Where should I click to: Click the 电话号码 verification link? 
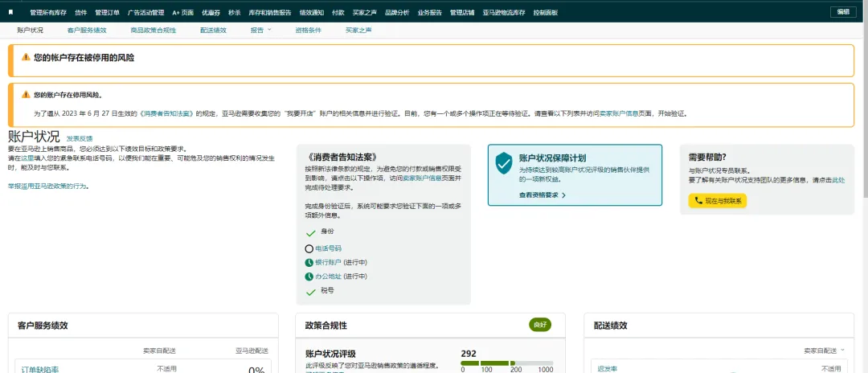tap(328, 249)
